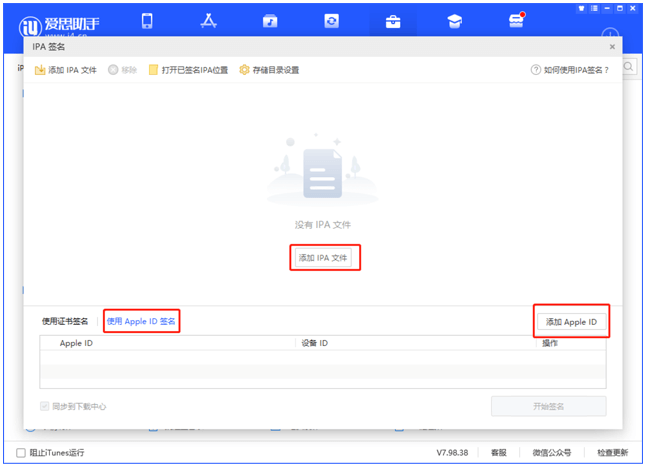This screenshot has width=646, height=467.
Task: Click the 添加 Apple ID button
Action: click(x=572, y=322)
